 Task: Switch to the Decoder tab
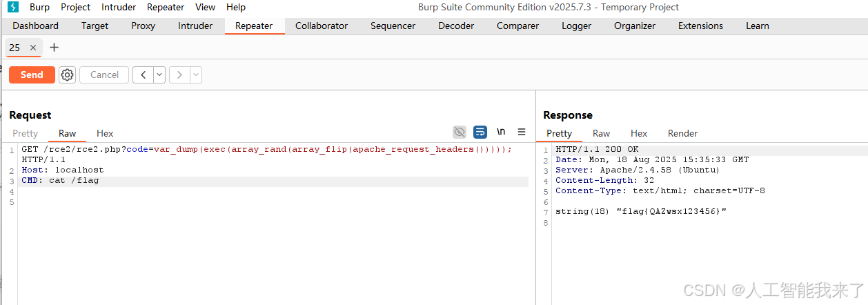tap(456, 26)
